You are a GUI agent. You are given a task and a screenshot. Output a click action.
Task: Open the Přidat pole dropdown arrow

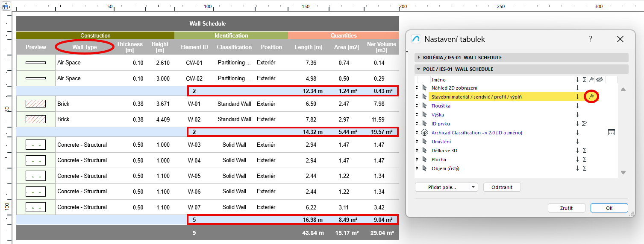click(x=473, y=187)
